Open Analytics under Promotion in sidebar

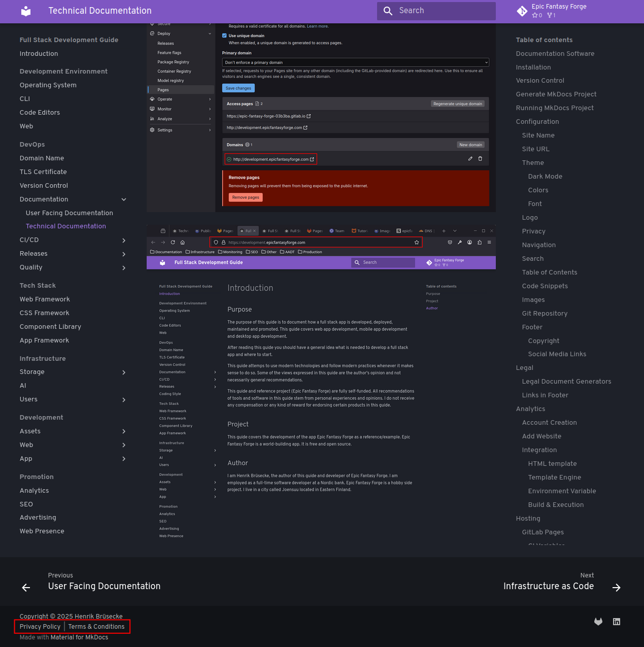click(x=35, y=491)
